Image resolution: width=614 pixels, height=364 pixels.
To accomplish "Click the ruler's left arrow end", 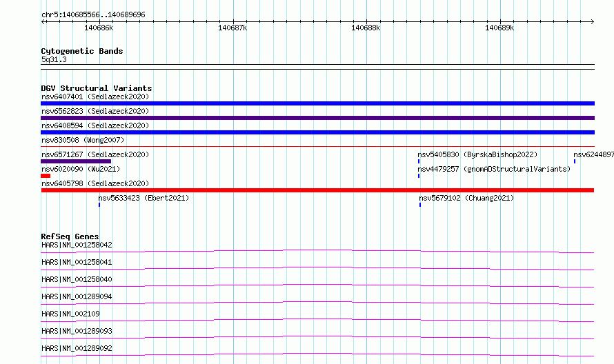I will [43, 21].
